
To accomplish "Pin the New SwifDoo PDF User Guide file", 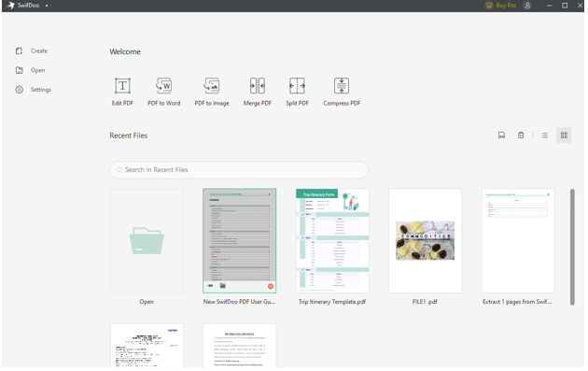I will 210,286.
